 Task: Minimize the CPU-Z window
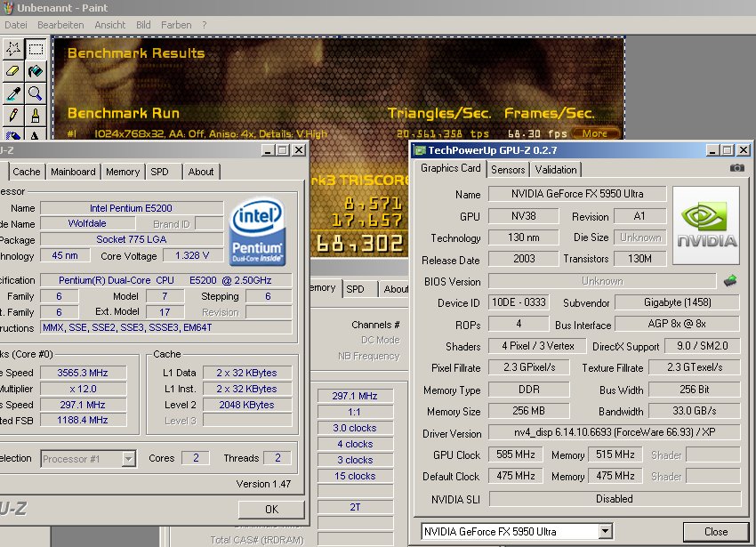pos(268,150)
